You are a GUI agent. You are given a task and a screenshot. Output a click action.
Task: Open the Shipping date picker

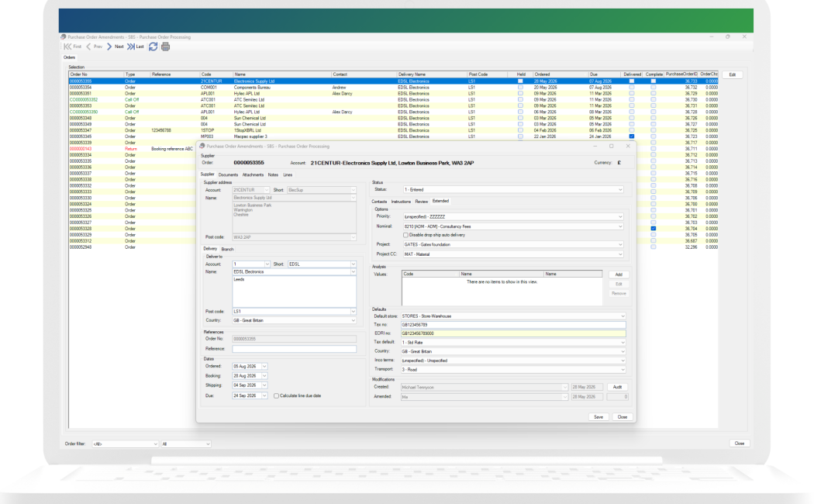coord(264,385)
